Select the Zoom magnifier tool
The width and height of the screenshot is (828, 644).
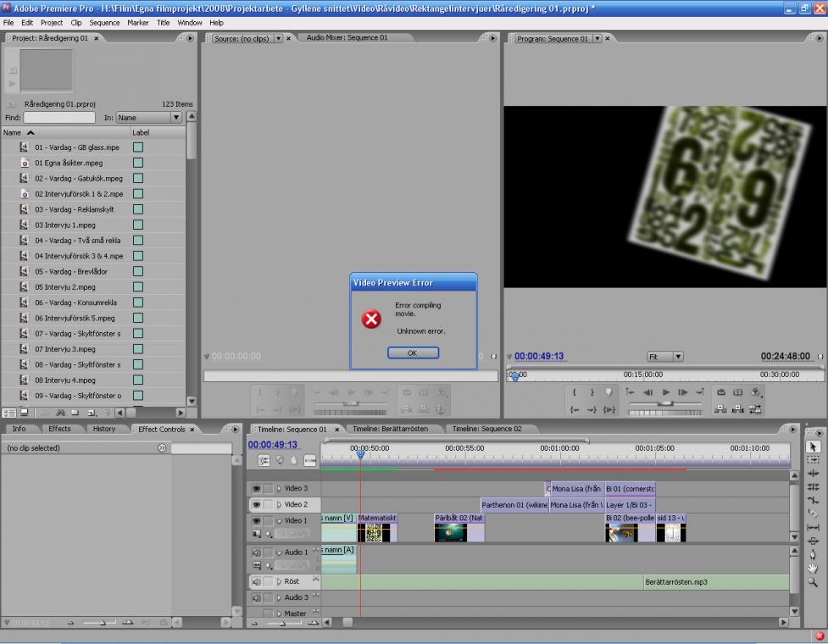coord(814,582)
